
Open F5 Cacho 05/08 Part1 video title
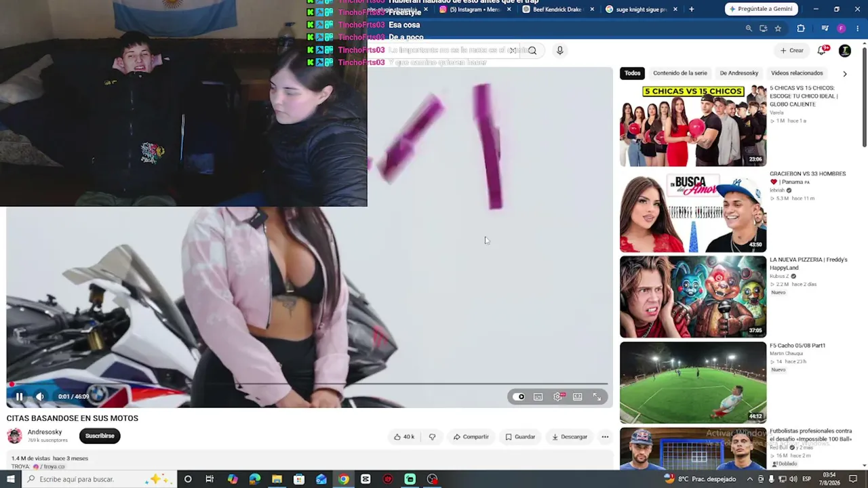click(x=797, y=346)
